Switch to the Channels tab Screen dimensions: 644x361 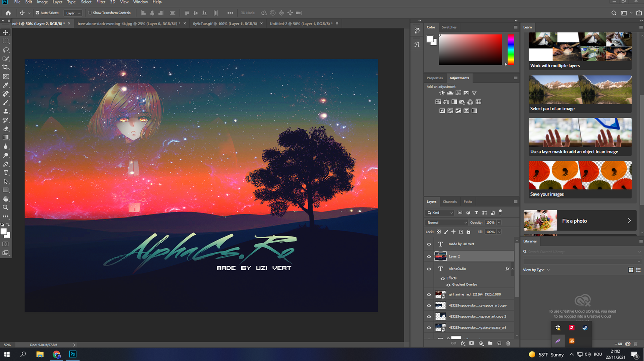click(450, 202)
